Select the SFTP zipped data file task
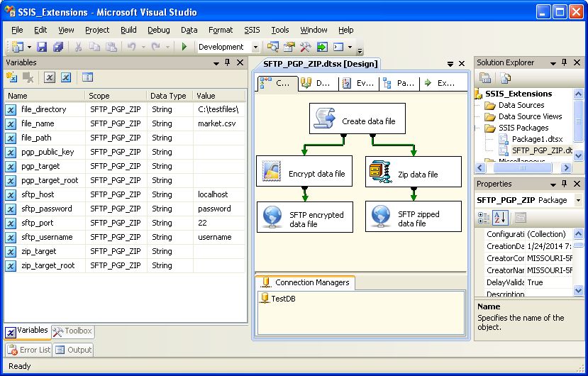Screen dimensions: 588x376 [x=414, y=216]
